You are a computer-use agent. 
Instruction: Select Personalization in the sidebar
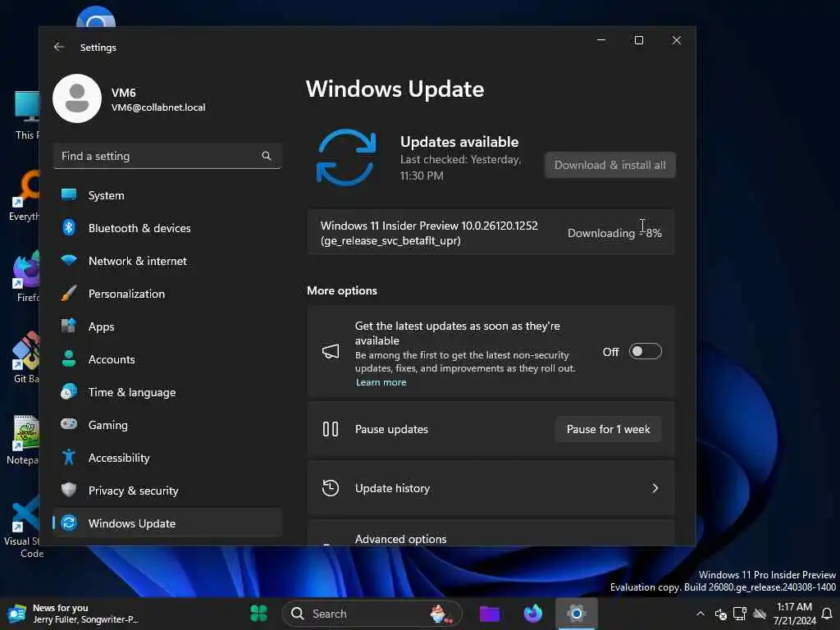(x=167, y=294)
